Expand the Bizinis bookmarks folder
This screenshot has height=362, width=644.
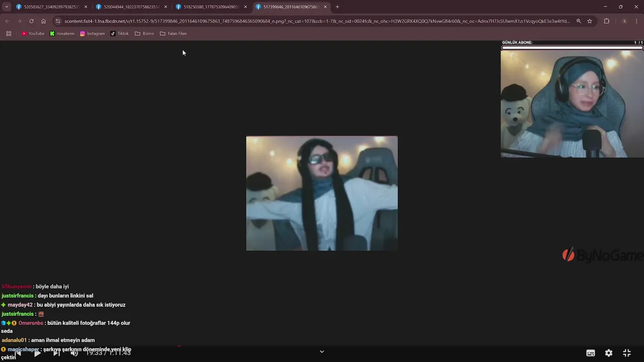pos(144,34)
